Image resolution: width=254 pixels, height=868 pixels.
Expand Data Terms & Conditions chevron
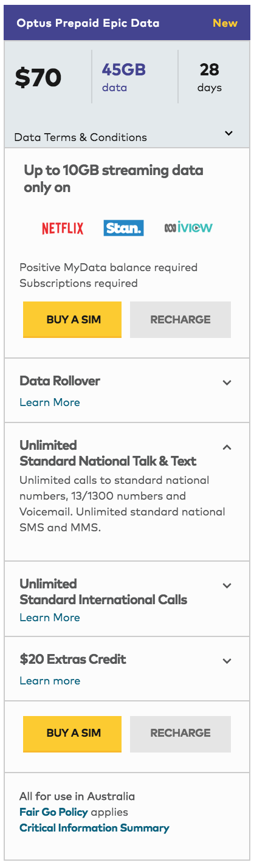pos(228,133)
